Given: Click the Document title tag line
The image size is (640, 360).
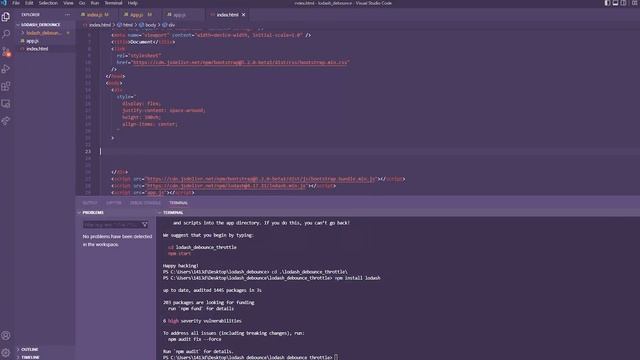Looking at the screenshot, I should tap(143, 42).
